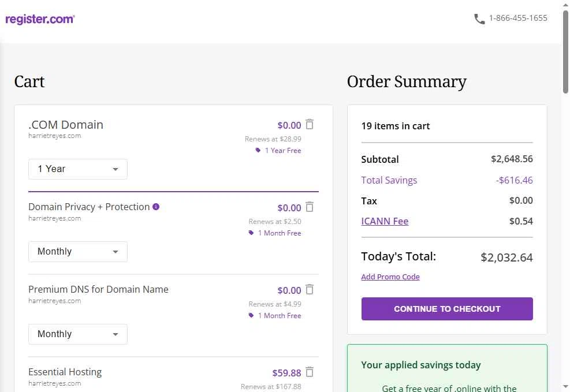The height and width of the screenshot is (392, 570).
Task: Open Premium DNS Monthly billing dropdown
Action: point(78,334)
